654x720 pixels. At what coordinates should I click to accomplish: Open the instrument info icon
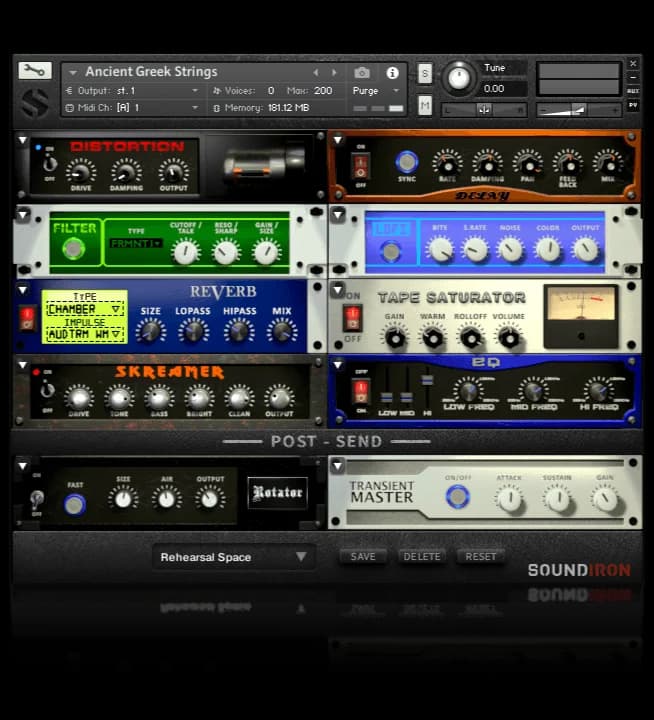click(392, 73)
